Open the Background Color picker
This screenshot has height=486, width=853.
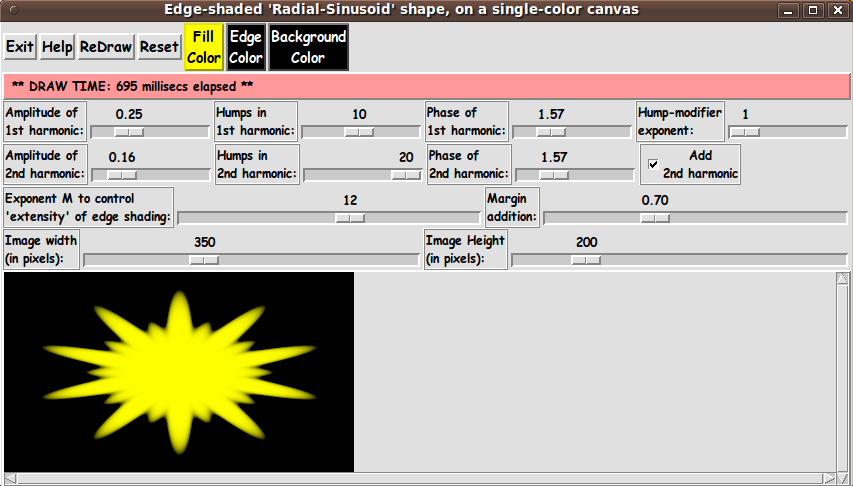click(308, 48)
